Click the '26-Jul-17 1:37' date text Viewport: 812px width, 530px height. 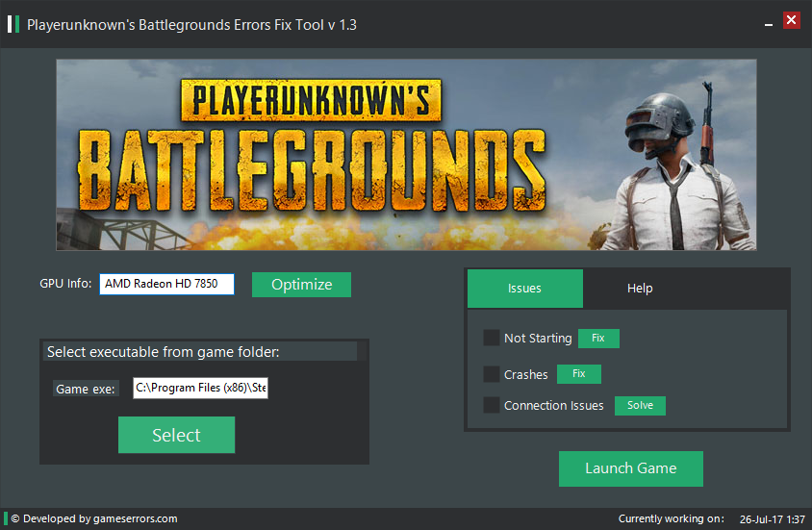click(773, 519)
